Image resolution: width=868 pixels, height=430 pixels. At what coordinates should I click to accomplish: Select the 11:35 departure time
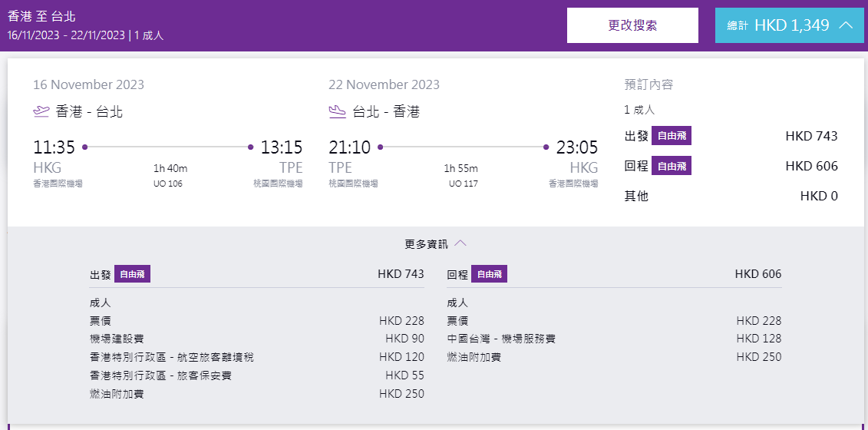(x=54, y=147)
